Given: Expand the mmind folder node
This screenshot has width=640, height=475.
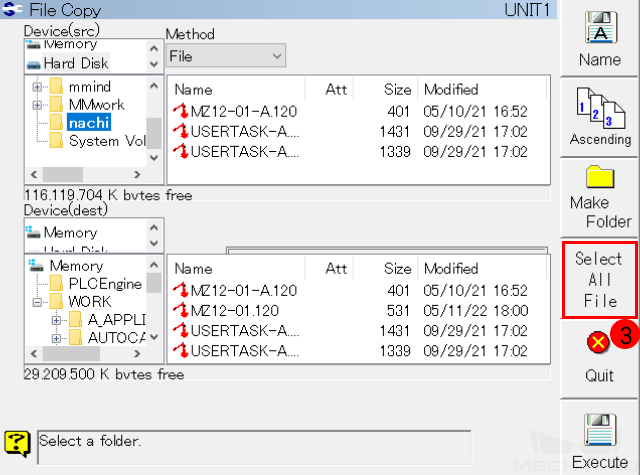Looking at the screenshot, I should pos(37,87).
